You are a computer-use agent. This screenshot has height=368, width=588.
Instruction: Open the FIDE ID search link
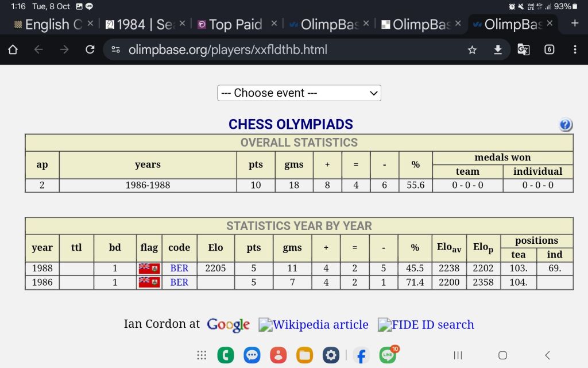pyautogui.click(x=425, y=325)
